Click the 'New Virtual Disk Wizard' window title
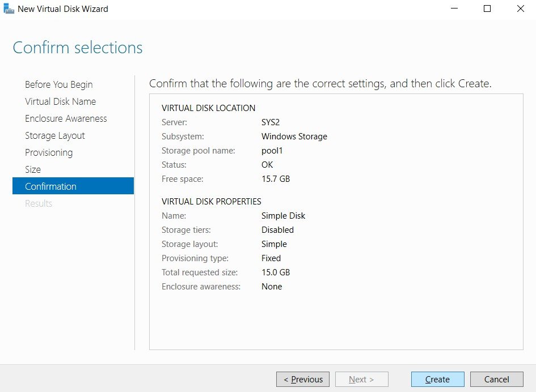Screen dimensions: 536x392 click(63, 9)
